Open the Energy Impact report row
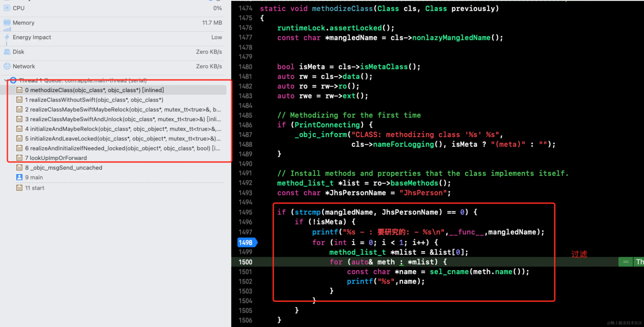The width and height of the screenshot is (644, 327). 113,37
